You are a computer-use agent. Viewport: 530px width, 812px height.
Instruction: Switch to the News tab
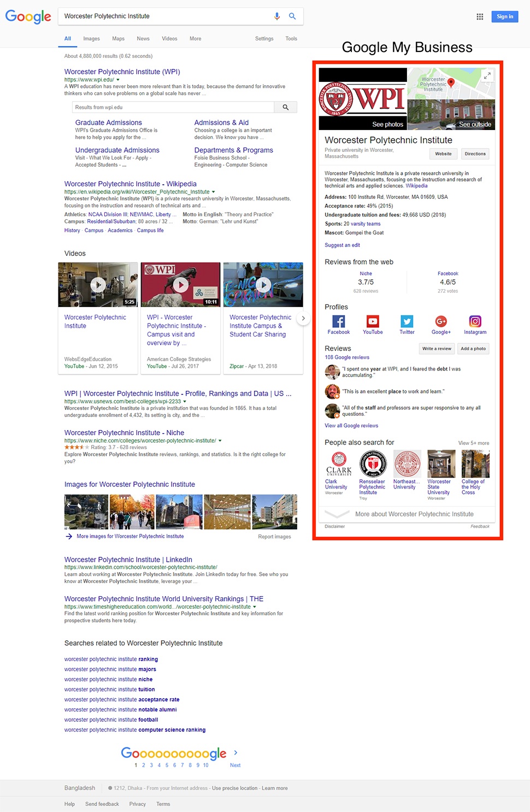[x=143, y=39]
